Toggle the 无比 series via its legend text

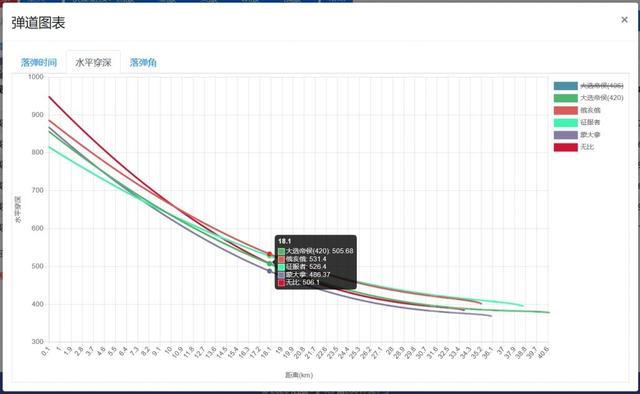coord(587,147)
